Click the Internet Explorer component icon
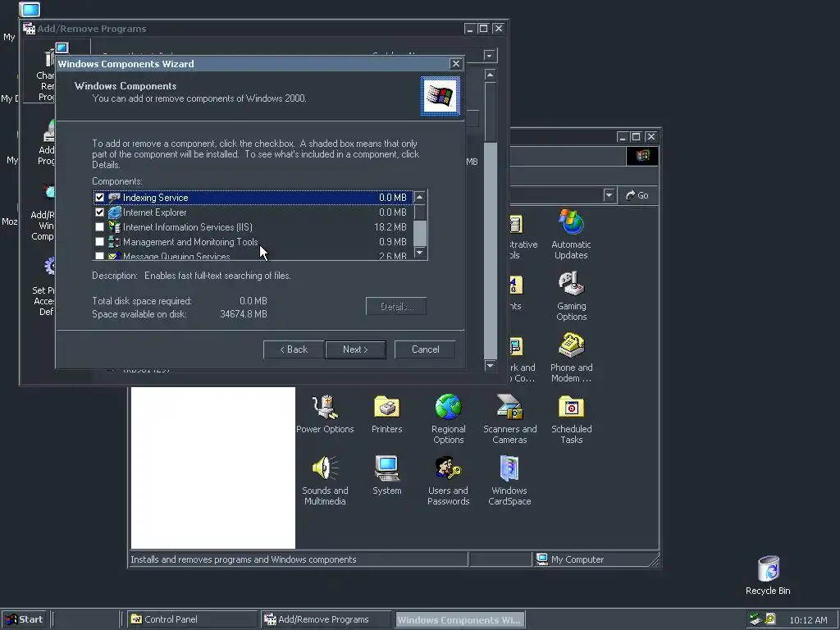The image size is (840, 630). (x=114, y=212)
